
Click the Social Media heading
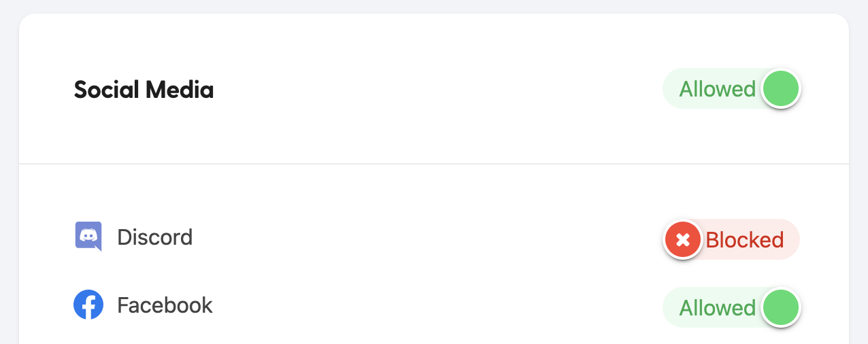(x=144, y=90)
